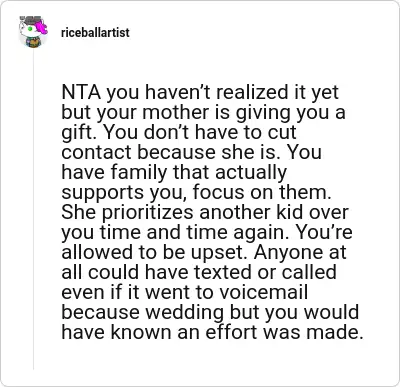
Task: Click the text 'giving you a'
Action: tap(290, 113)
